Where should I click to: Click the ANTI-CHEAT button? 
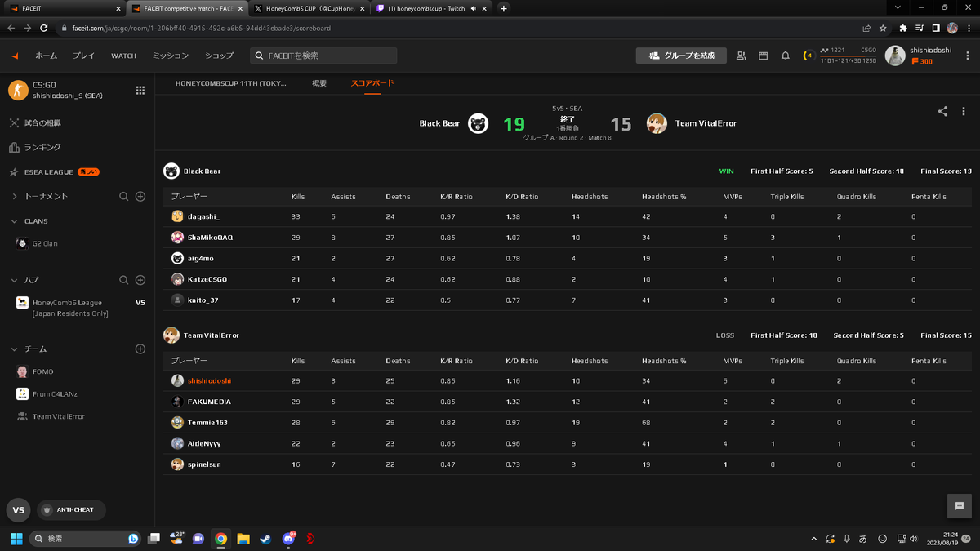[71, 509]
